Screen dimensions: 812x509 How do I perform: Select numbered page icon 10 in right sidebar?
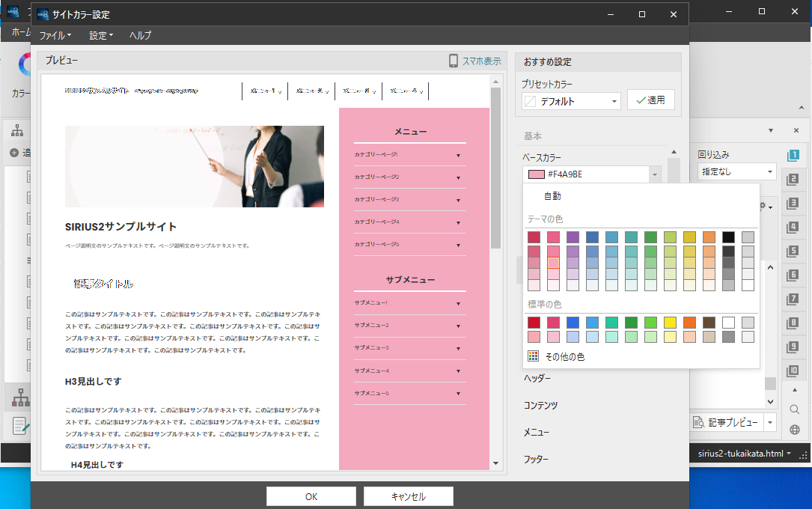point(793,371)
